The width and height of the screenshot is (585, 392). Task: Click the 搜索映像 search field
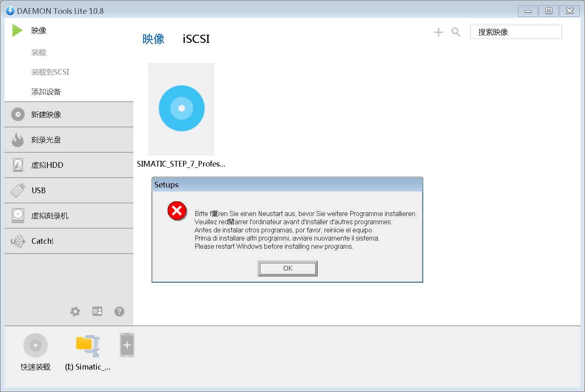tap(516, 32)
